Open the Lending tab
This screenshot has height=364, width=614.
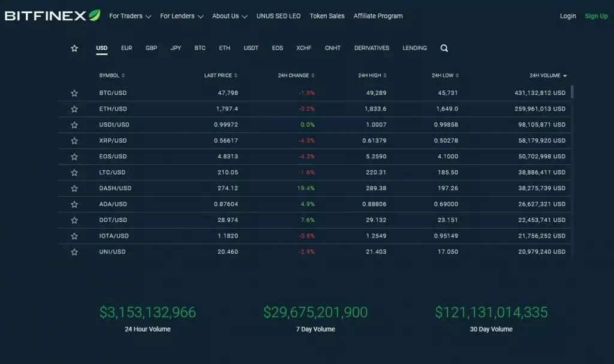pos(415,48)
